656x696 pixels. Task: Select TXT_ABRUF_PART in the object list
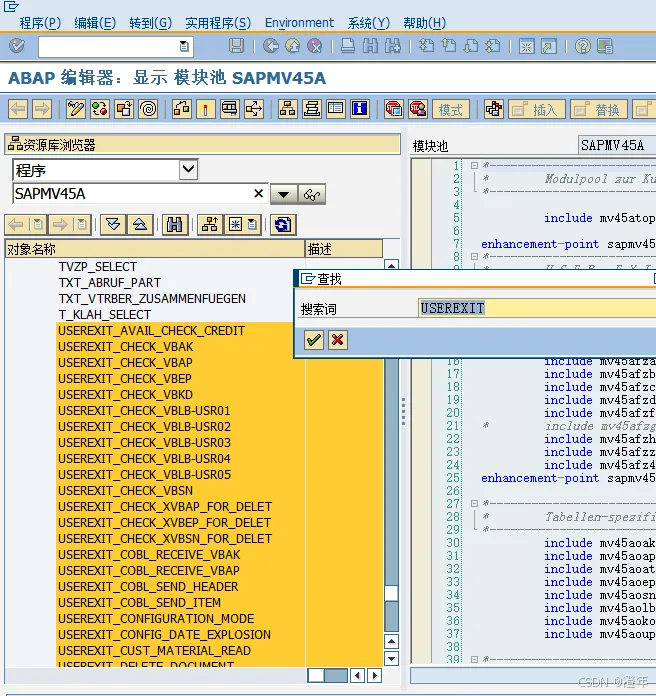pos(110,283)
